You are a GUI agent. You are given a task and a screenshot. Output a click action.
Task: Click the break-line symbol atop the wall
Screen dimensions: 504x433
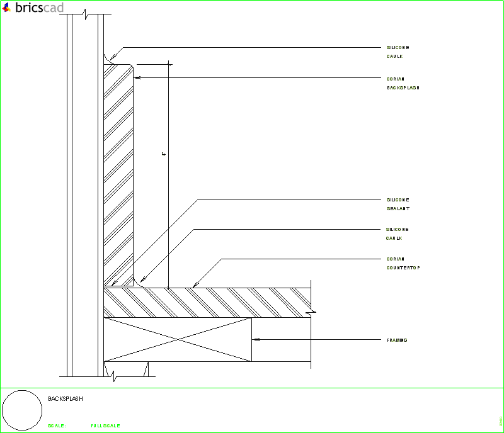(x=83, y=14)
